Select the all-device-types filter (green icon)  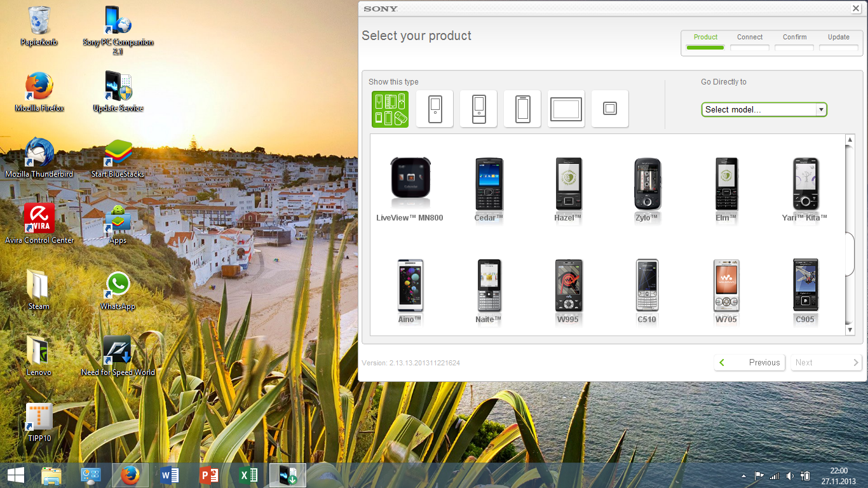pos(390,109)
